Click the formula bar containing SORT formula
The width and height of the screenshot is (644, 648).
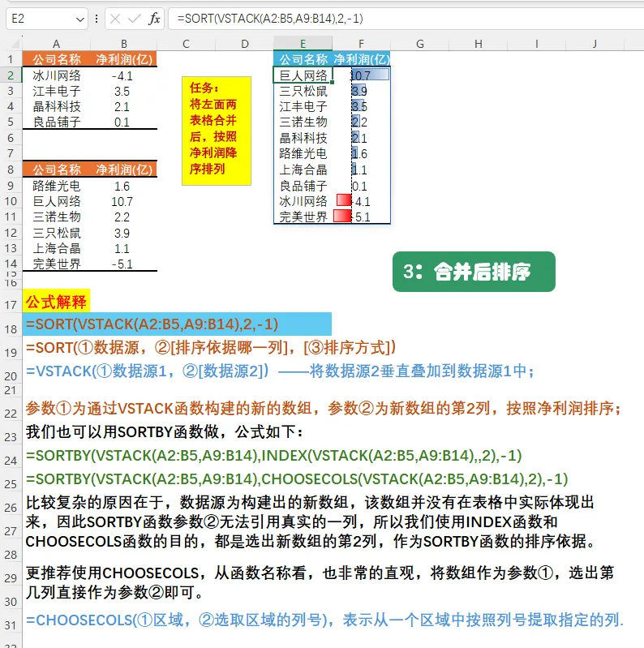pos(406,19)
